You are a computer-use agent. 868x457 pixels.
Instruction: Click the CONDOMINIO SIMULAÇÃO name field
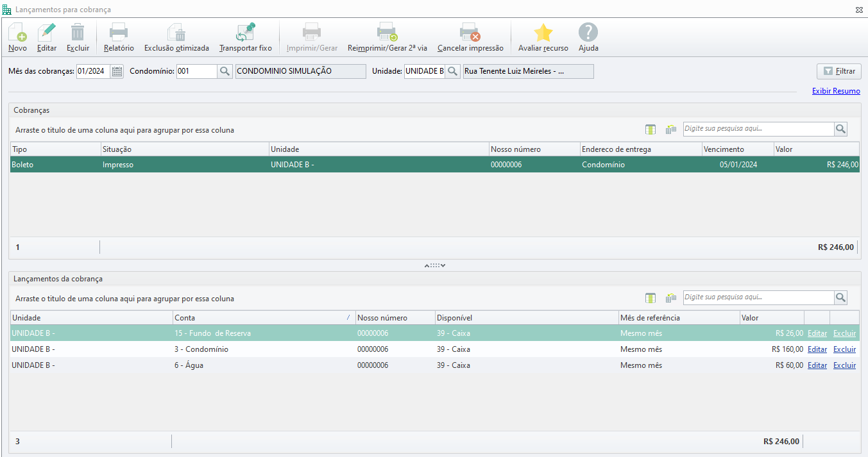[300, 71]
